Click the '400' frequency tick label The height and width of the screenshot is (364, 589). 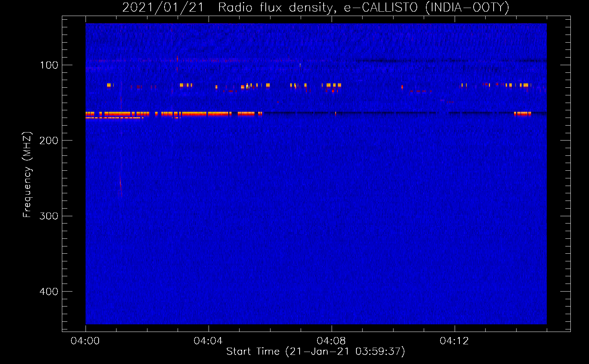click(x=49, y=292)
